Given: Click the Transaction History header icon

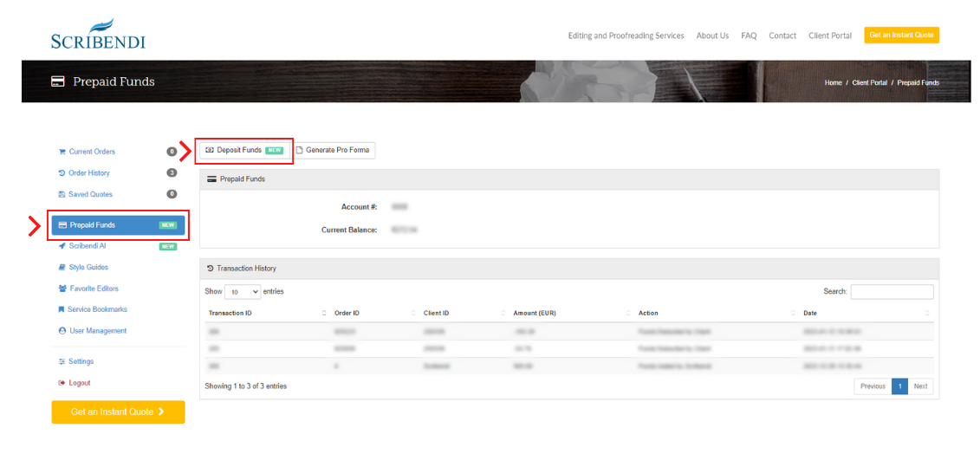Looking at the screenshot, I should (211, 269).
